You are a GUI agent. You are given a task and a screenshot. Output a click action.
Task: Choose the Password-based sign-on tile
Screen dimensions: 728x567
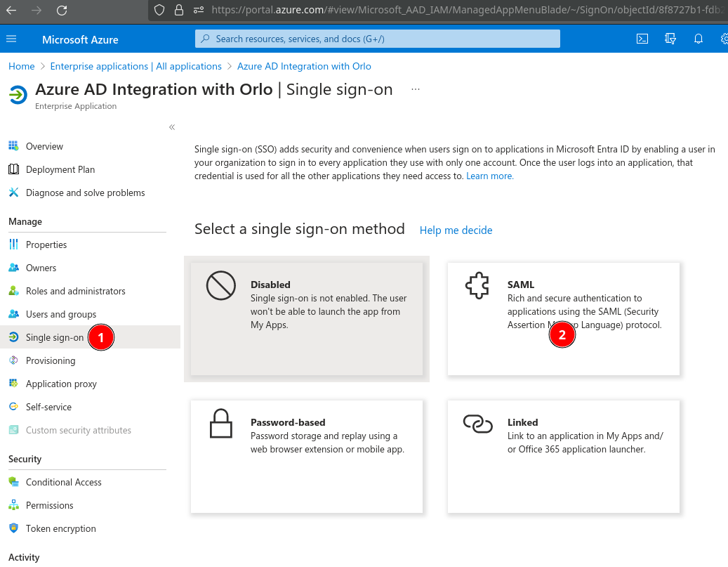307,456
